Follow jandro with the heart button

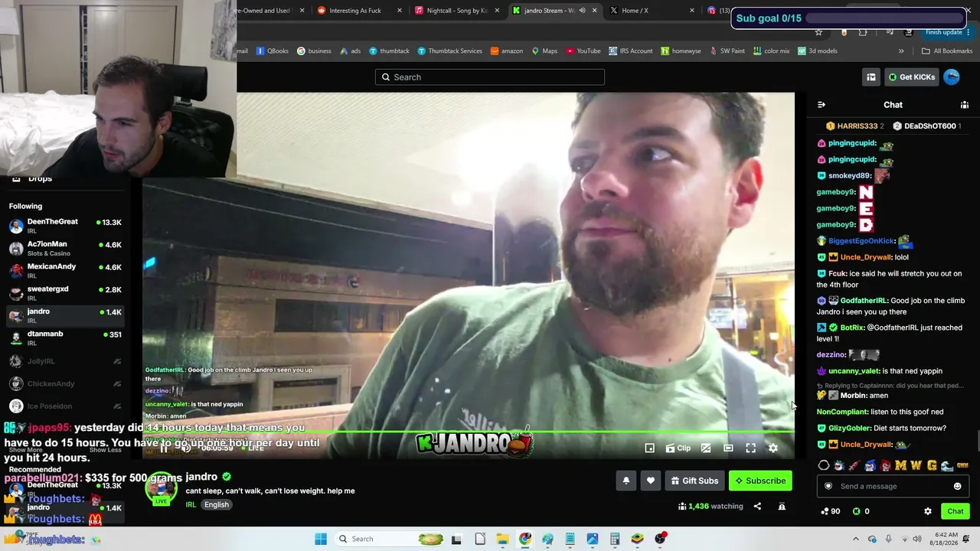[650, 481]
